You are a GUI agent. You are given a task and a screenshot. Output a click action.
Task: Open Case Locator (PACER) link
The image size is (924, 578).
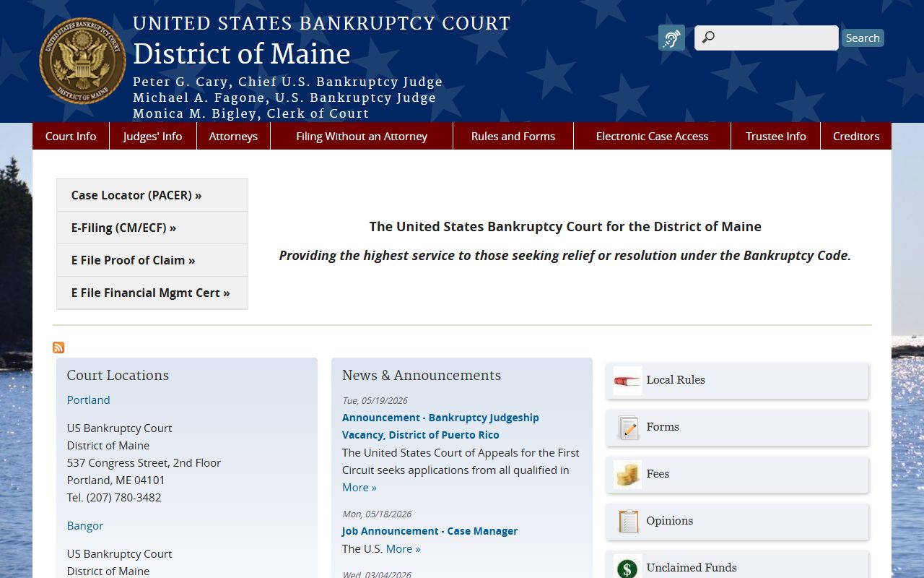coord(152,195)
